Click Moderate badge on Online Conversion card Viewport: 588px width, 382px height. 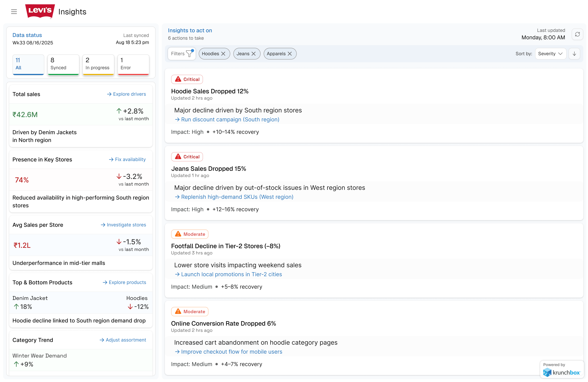(190, 311)
